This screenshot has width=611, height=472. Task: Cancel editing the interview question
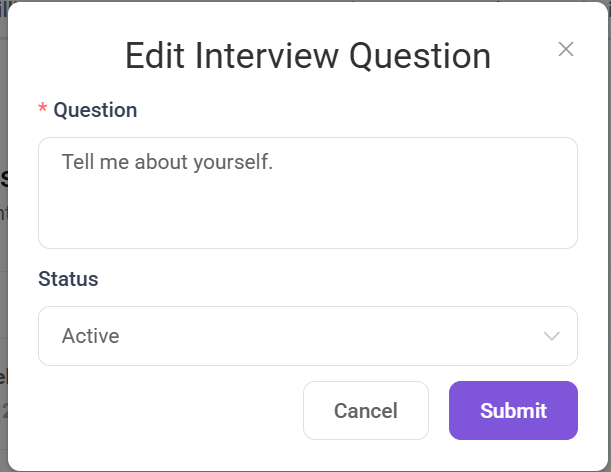tap(365, 410)
